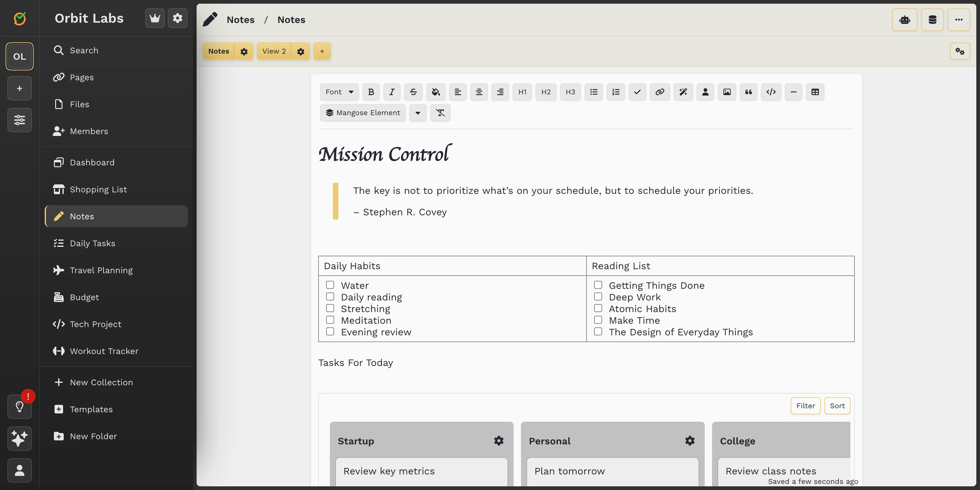The width and height of the screenshot is (980, 490).
Task: Center align text
Action: pyautogui.click(x=479, y=92)
